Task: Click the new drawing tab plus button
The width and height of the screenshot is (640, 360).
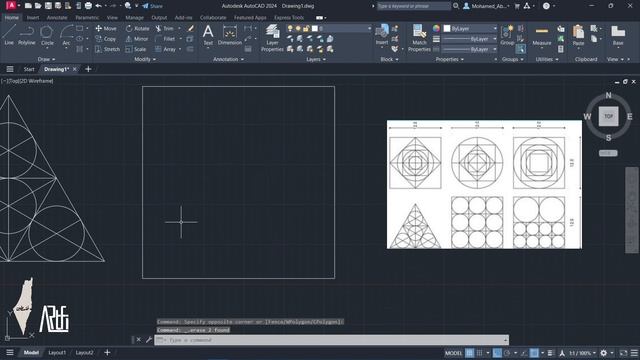Action: tap(88, 69)
